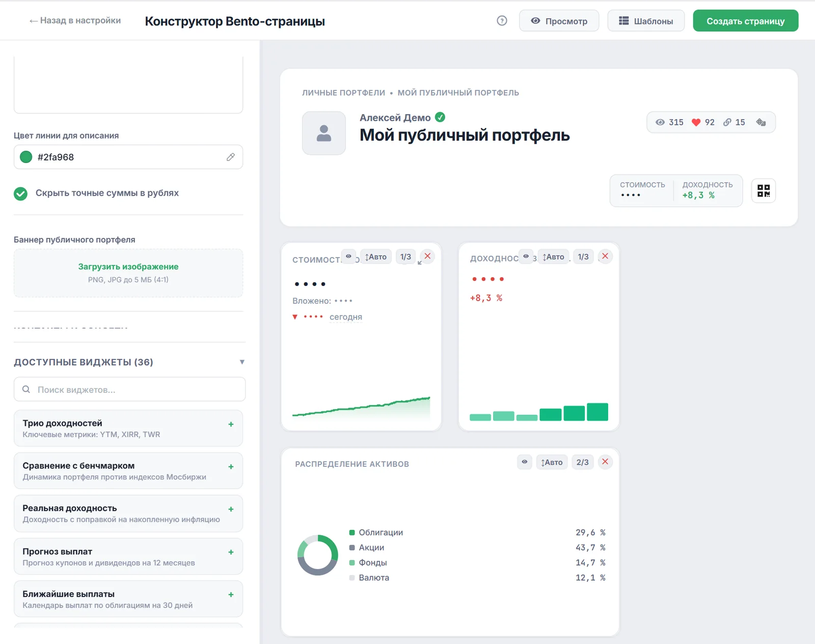Click the Создать страницу button
The height and width of the screenshot is (644, 815).
pyautogui.click(x=746, y=21)
